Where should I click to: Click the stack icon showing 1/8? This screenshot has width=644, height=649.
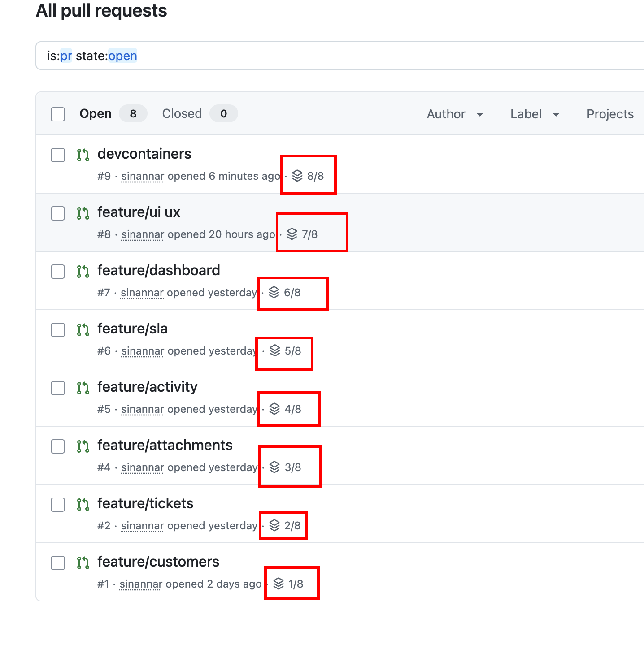(x=278, y=584)
